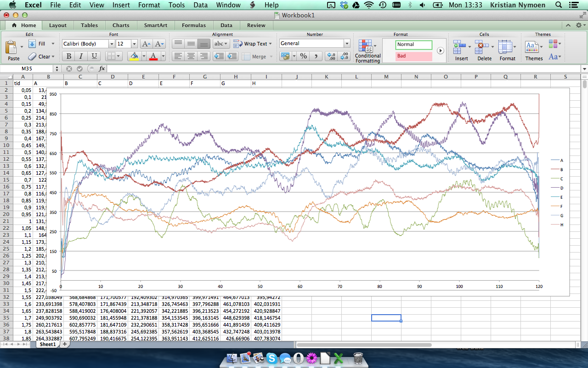588x368 pixels.
Task: Open the Trash in the Dock
Action: 359,358
